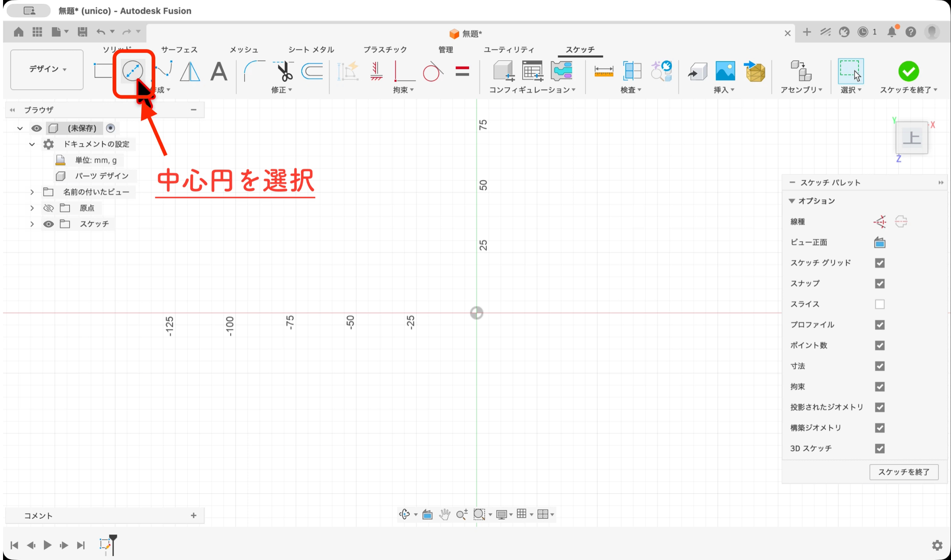Switch to the サーフェス tab
Image resolution: width=951 pixels, height=560 pixels.
[x=179, y=50]
